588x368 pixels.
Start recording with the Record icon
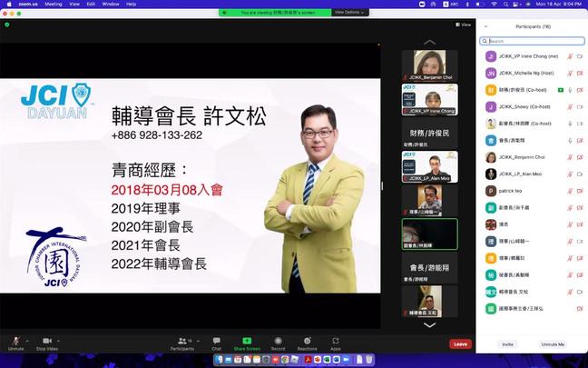pyautogui.click(x=278, y=341)
